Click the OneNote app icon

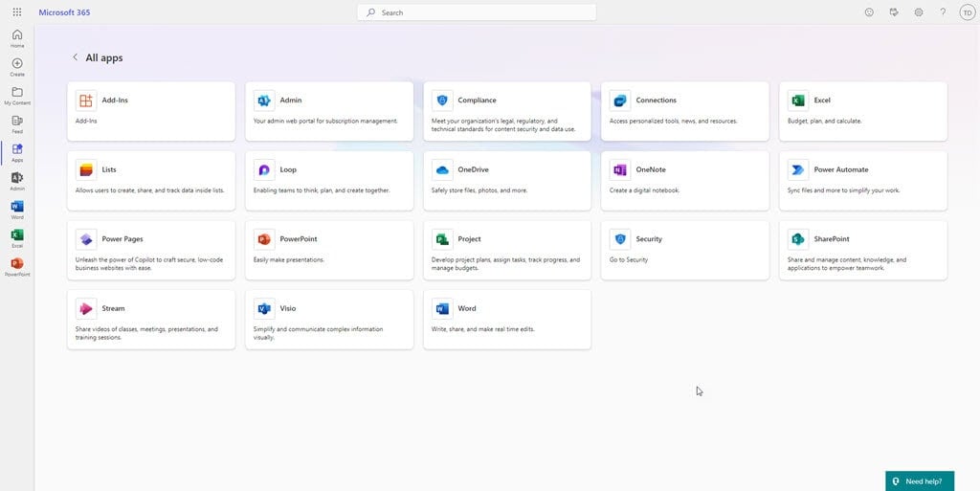pyautogui.click(x=620, y=170)
